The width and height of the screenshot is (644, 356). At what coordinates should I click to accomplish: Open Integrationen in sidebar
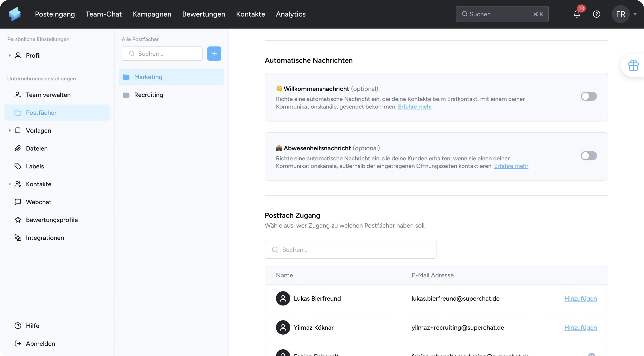click(x=45, y=238)
